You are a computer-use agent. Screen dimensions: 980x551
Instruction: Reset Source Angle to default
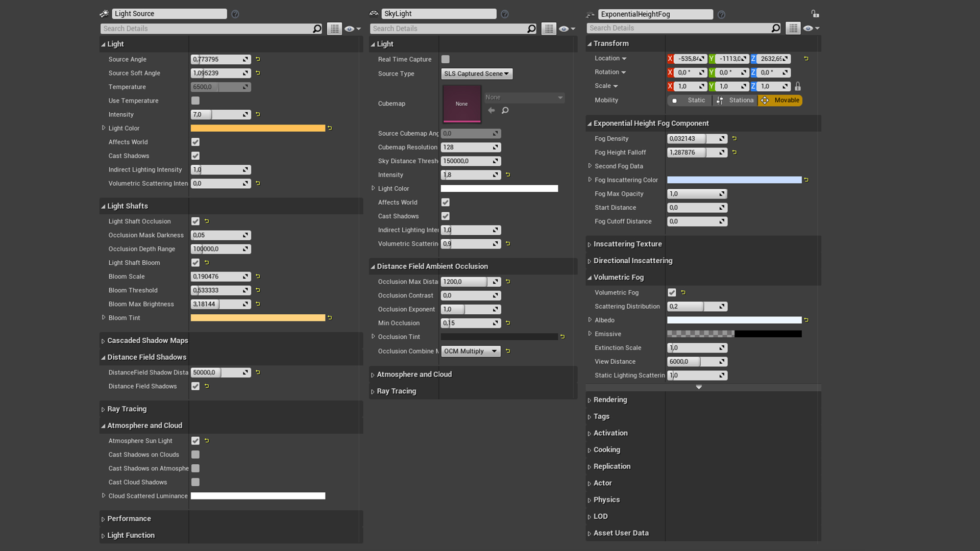coord(258,59)
